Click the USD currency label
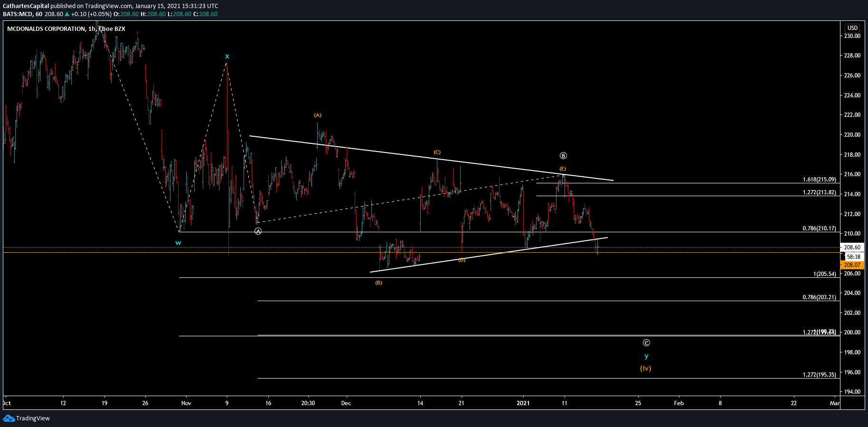The height and width of the screenshot is (427, 868). click(853, 28)
